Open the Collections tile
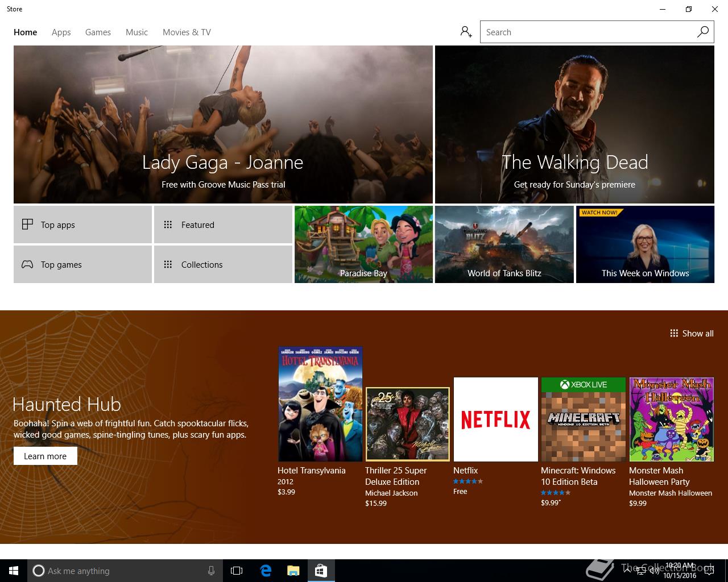Screen dimensions: 728x582 (223, 264)
